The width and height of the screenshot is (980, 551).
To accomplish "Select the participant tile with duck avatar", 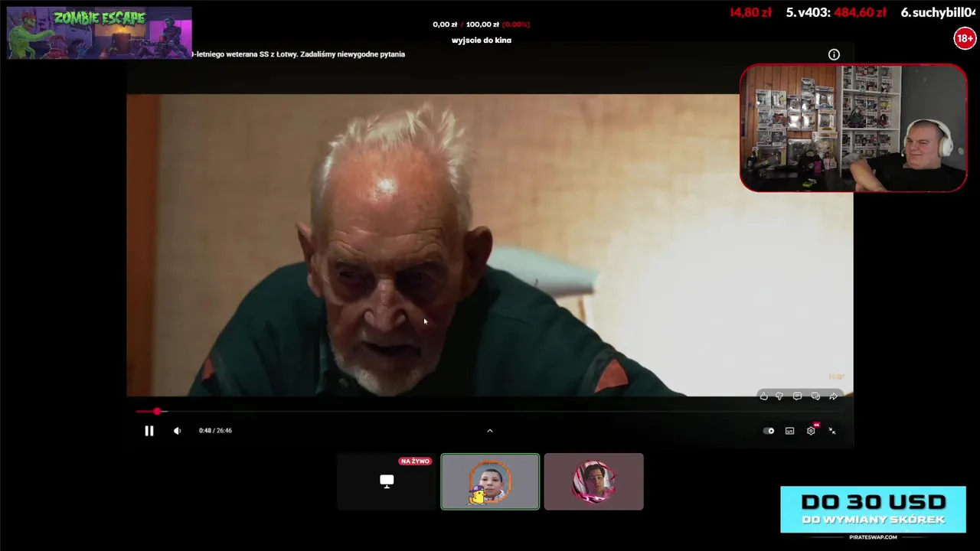I will click(490, 481).
